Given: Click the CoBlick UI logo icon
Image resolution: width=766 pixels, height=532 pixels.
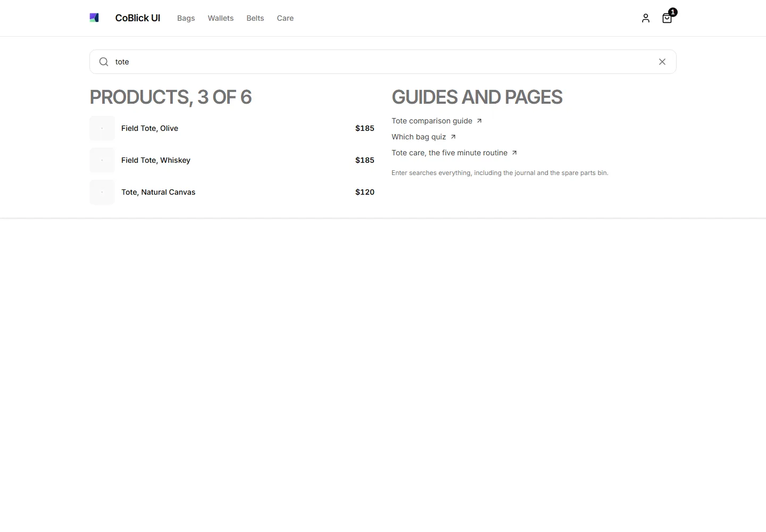Looking at the screenshot, I should [94, 18].
